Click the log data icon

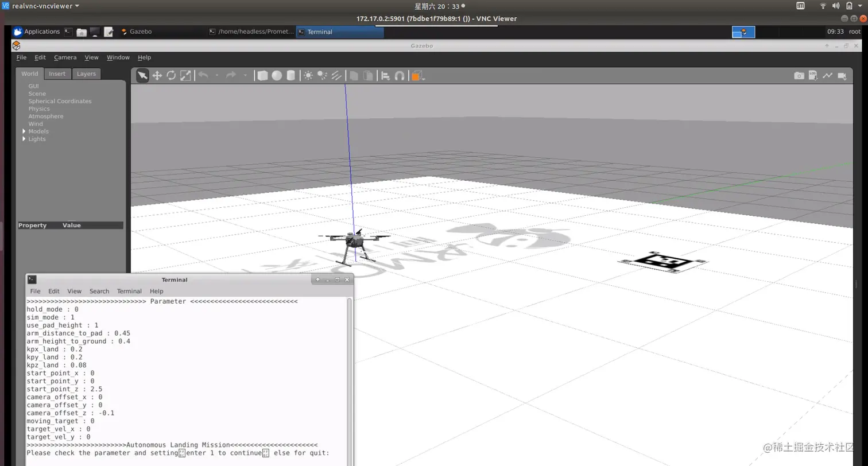[813, 75]
